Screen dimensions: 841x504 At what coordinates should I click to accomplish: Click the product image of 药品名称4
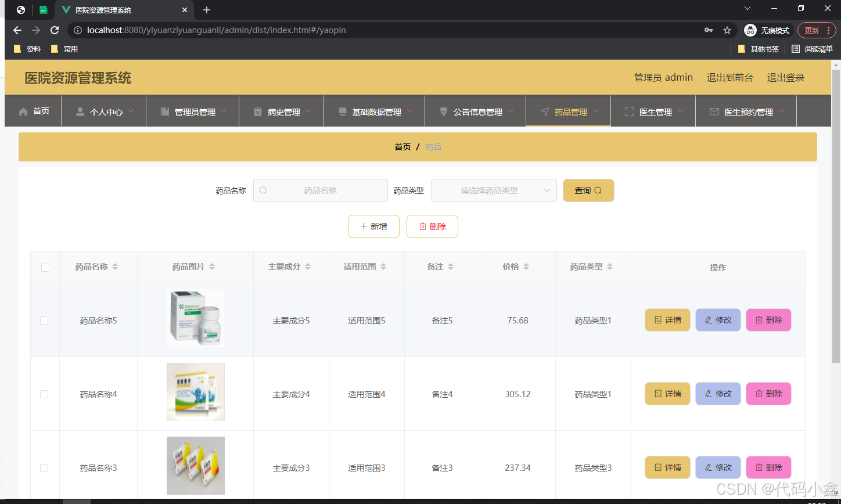click(196, 392)
